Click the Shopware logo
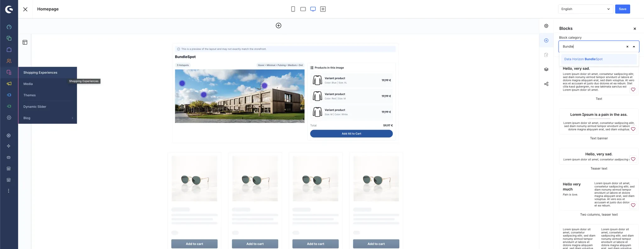 coord(9,9)
